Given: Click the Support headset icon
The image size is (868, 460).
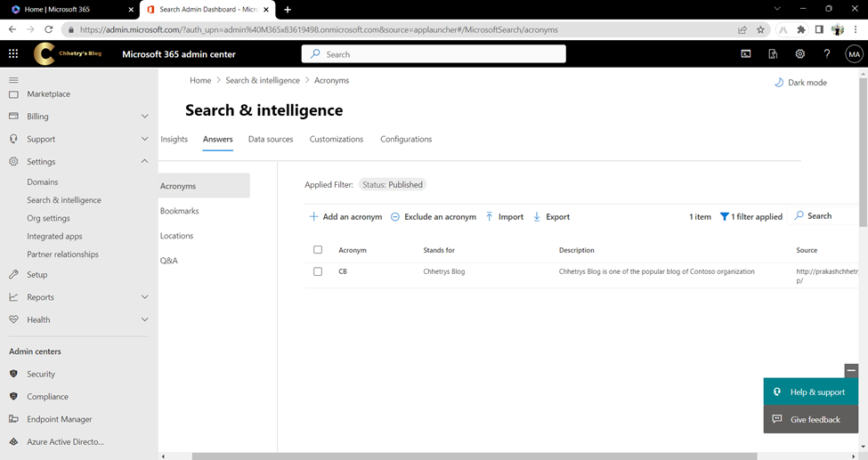Looking at the screenshot, I should (14, 139).
